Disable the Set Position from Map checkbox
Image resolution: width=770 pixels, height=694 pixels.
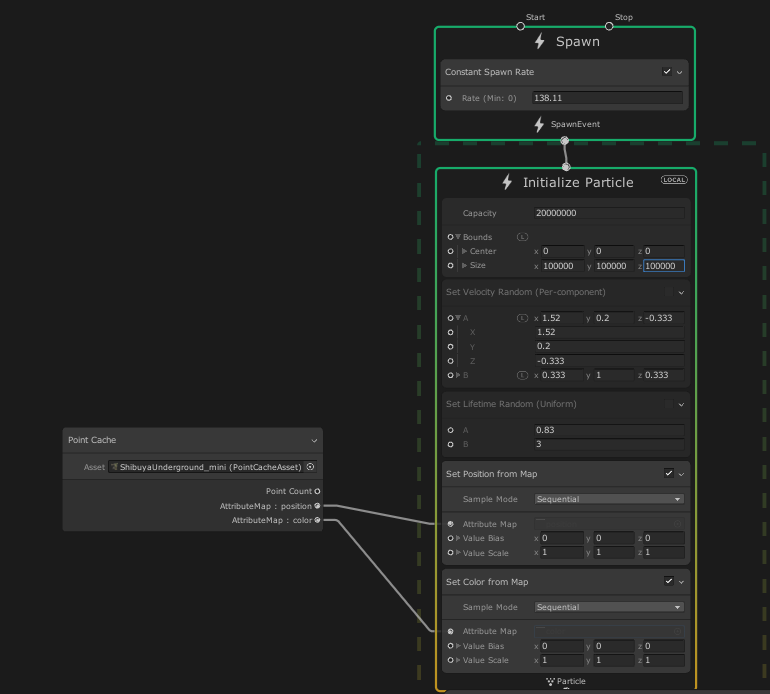pyautogui.click(x=669, y=473)
